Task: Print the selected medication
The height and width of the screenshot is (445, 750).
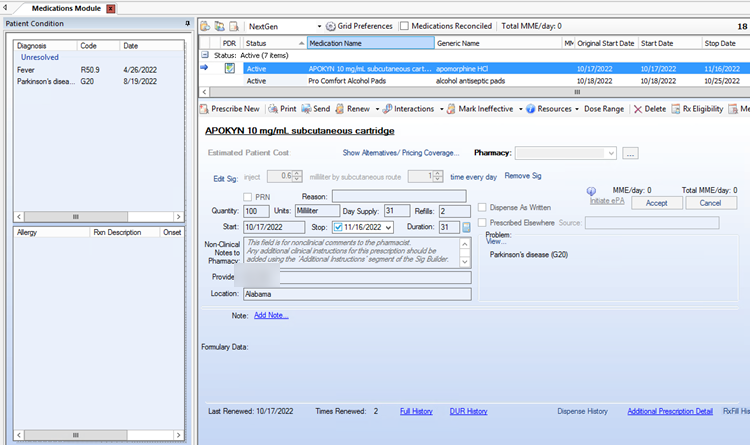Action: pos(282,109)
